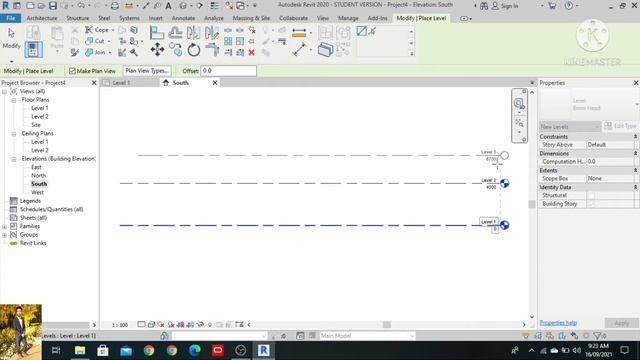
Task: Open Windows File Explorer from taskbar
Action: pos(80,350)
